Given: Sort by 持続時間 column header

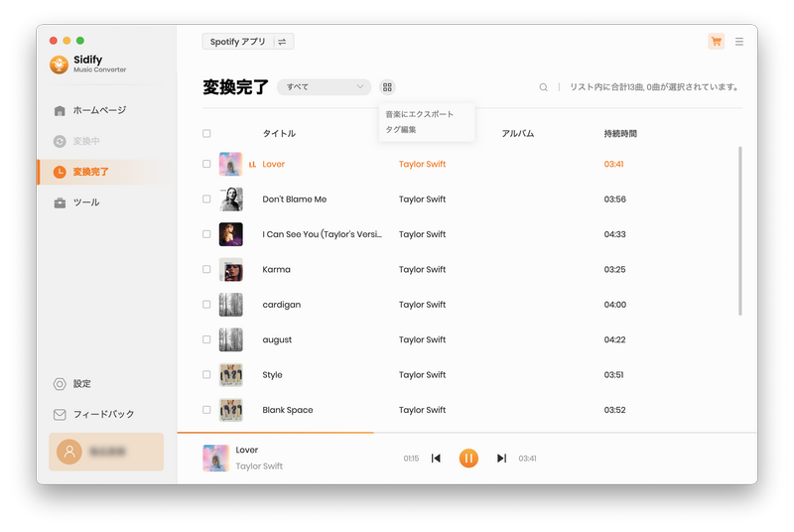Looking at the screenshot, I should pyautogui.click(x=620, y=134).
